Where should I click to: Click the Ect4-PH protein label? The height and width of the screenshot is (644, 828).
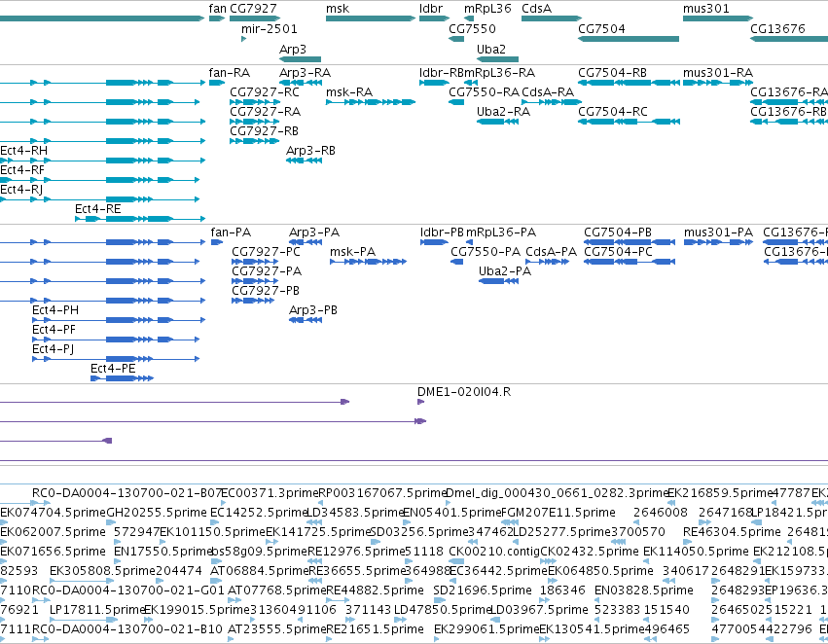point(55,310)
